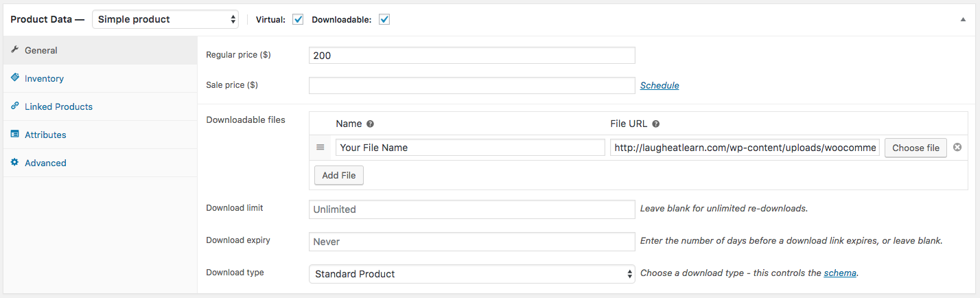The image size is (980, 298).
Task: Click the Attributes list icon
Action: (14, 135)
